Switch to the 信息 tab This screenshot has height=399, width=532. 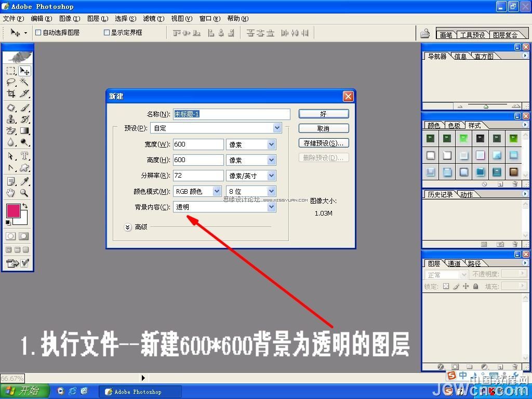460,56
